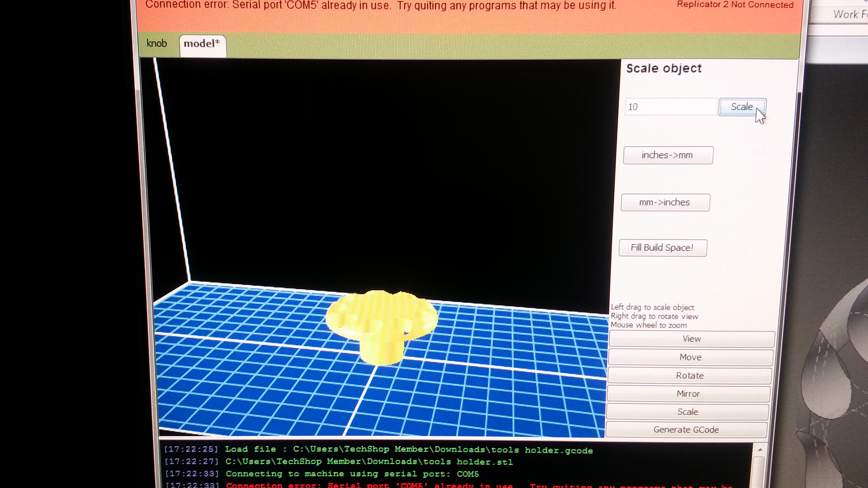Click the console scrollbar up arrow
This screenshot has width=868, height=488.
(760, 450)
